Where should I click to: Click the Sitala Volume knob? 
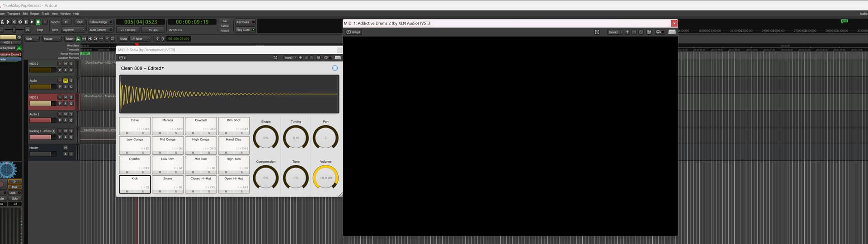point(325,177)
